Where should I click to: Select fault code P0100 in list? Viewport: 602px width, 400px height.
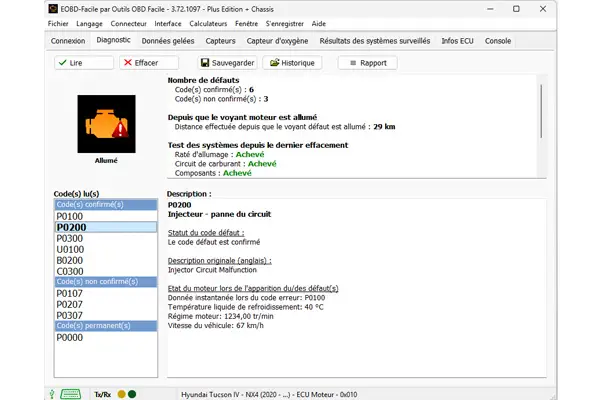pos(106,216)
